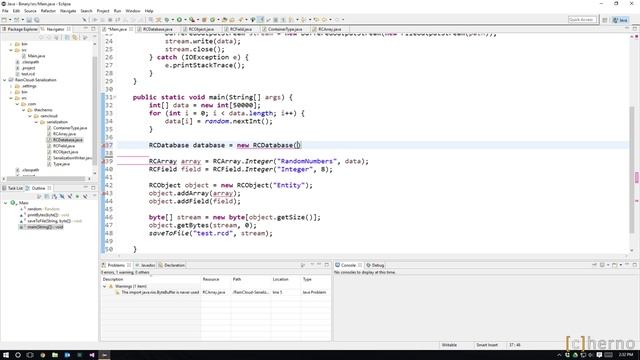
Task: Switch to RCField.java editor tab
Action: [x=240, y=29]
